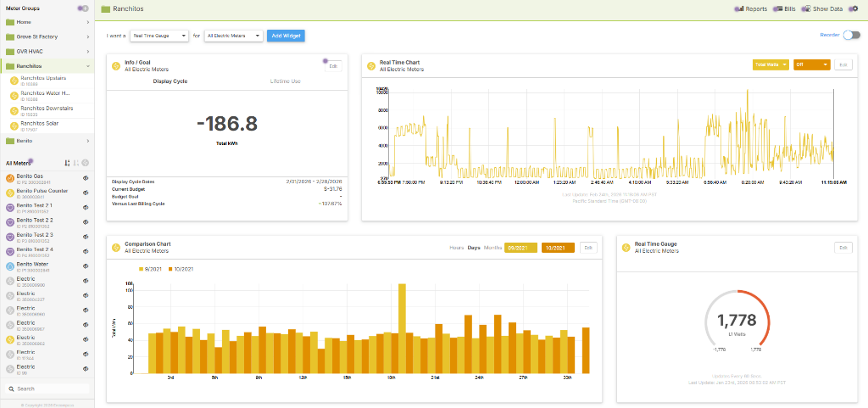The image size is (868, 408).
Task: Click Edit on Real Time Chart widget
Action: (843, 64)
